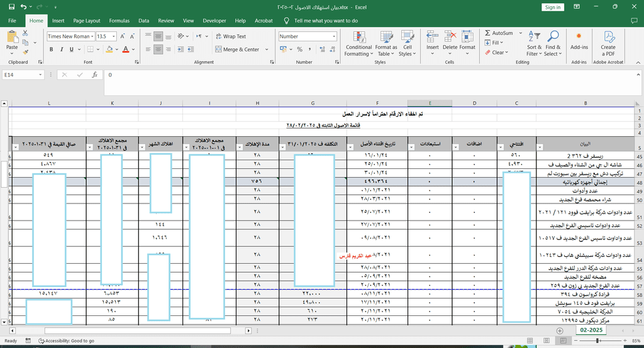
Task: Click Decrease Indent icon
Action: [x=180, y=49]
